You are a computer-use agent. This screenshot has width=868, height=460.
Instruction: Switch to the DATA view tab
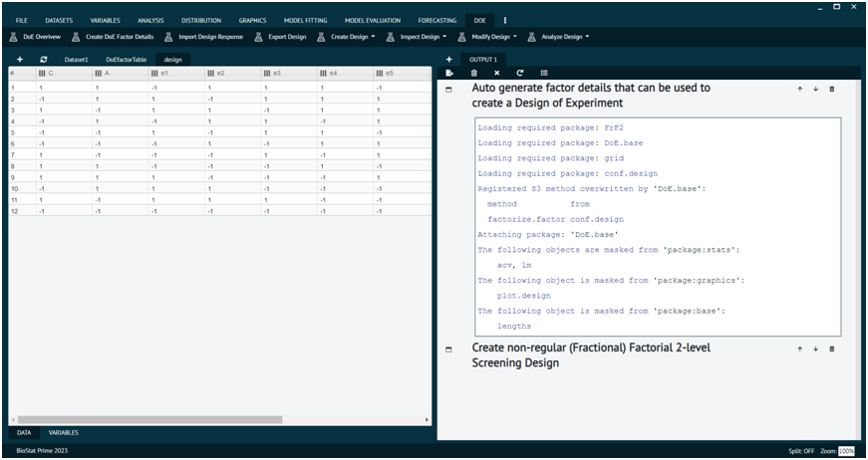[24, 433]
